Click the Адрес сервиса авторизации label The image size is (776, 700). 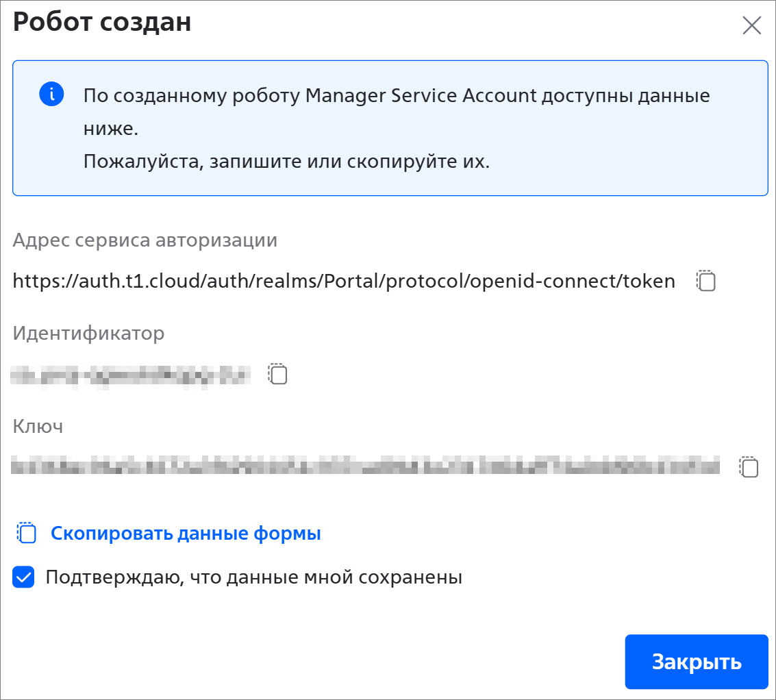[x=145, y=240]
